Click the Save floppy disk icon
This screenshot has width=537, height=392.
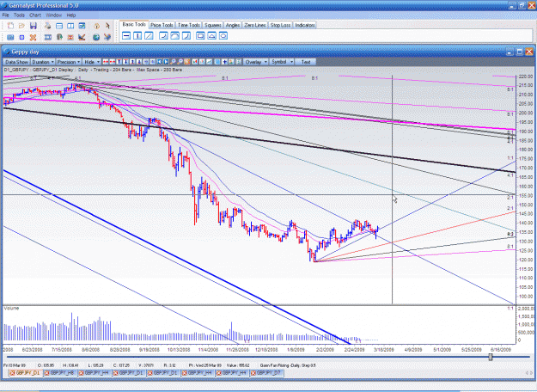tap(34, 26)
